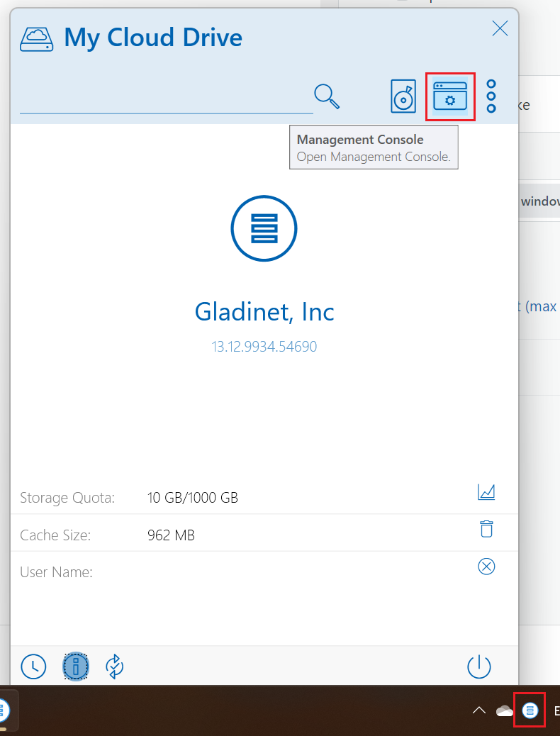Click the 10 GB/1000 GB quota value

point(193,498)
